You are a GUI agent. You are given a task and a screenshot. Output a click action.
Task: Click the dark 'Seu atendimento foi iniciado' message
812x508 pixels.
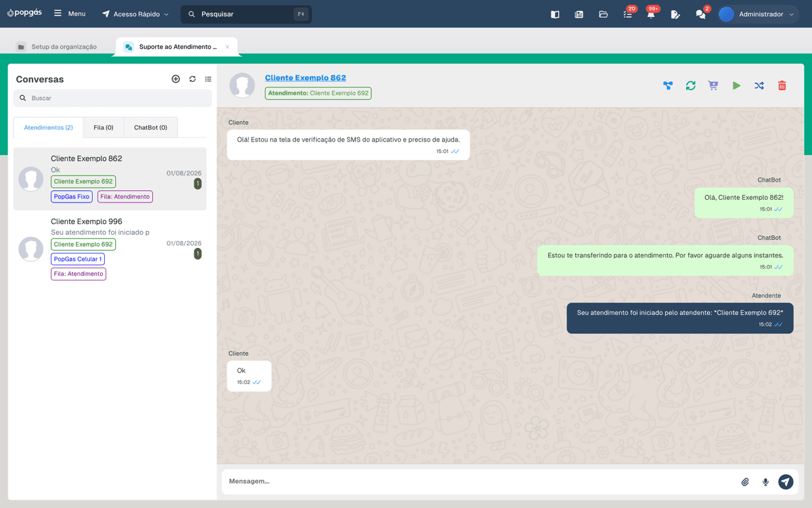[x=680, y=318]
